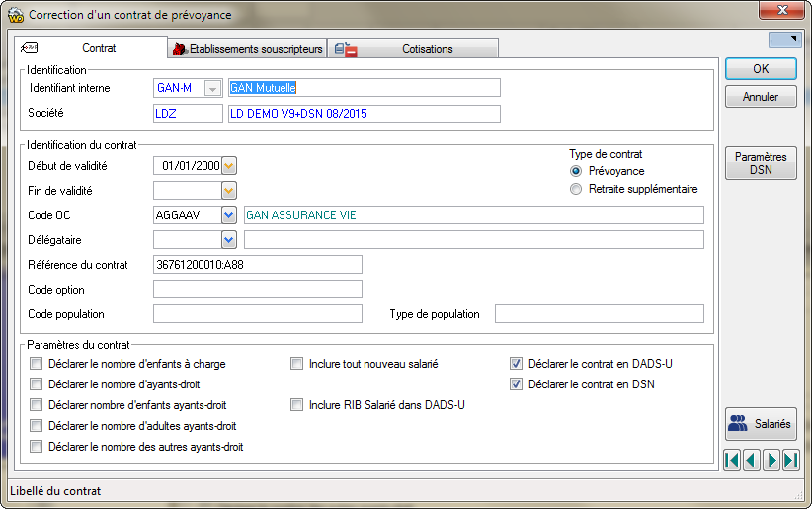Image resolution: width=812 pixels, height=509 pixels.
Task: Confirm with the OK button
Action: click(x=761, y=69)
